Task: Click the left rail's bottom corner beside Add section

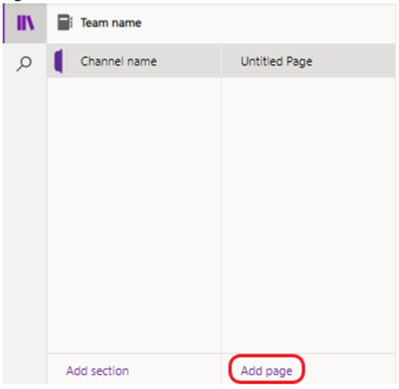Action: 25,369
